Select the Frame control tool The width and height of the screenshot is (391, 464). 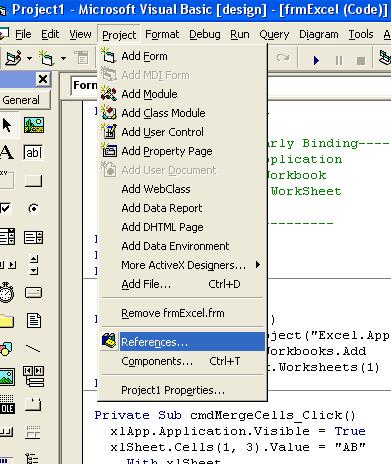point(7,180)
